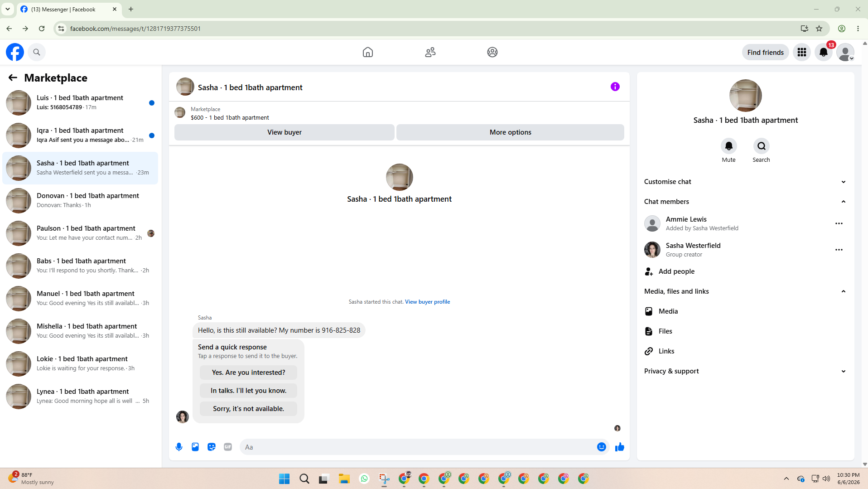Send quick reply 'Sorry, it's not available.'
The width and height of the screenshot is (868, 489).
pyautogui.click(x=248, y=409)
